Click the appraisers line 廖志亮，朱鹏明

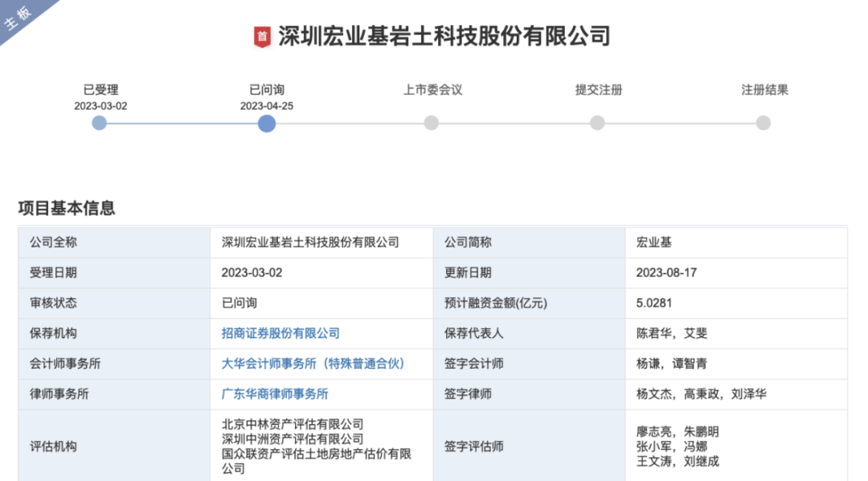click(x=678, y=432)
